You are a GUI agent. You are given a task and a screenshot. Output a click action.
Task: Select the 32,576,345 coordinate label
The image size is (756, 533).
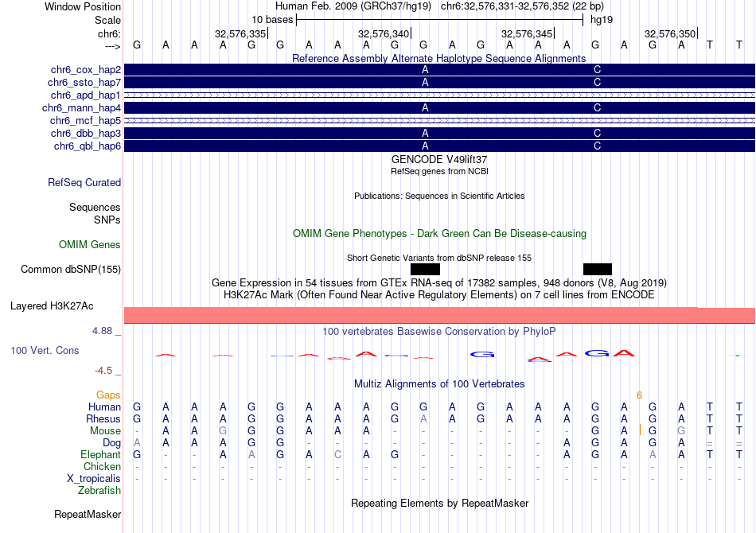click(527, 33)
